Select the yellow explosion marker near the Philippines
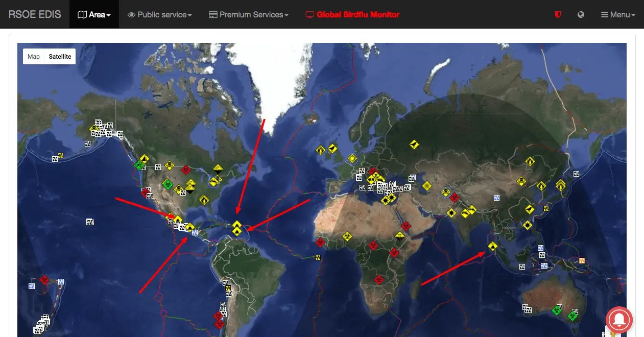The image size is (644, 337). coord(528,225)
